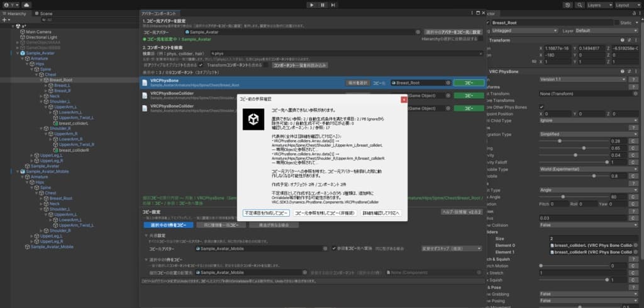Screen dimensions: 644x308
Task: Open the Integration Type Simplified dropdown
Action: [x=589, y=134]
